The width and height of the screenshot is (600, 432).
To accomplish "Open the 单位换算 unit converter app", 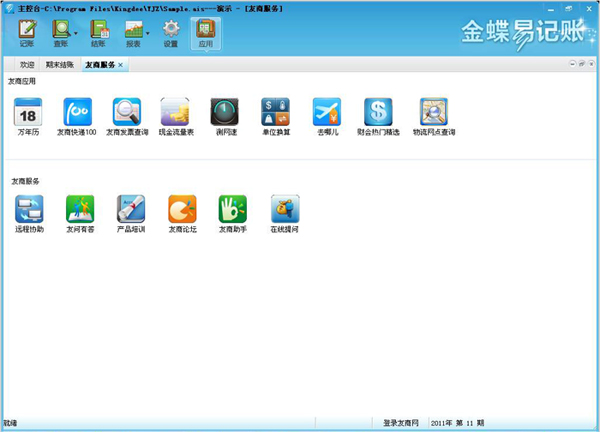I will (276, 117).
